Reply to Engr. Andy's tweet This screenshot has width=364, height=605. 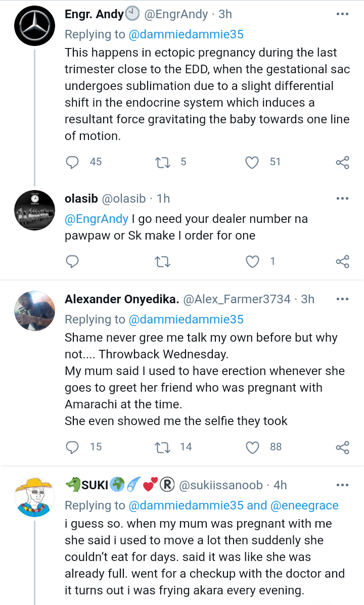coord(73,162)
